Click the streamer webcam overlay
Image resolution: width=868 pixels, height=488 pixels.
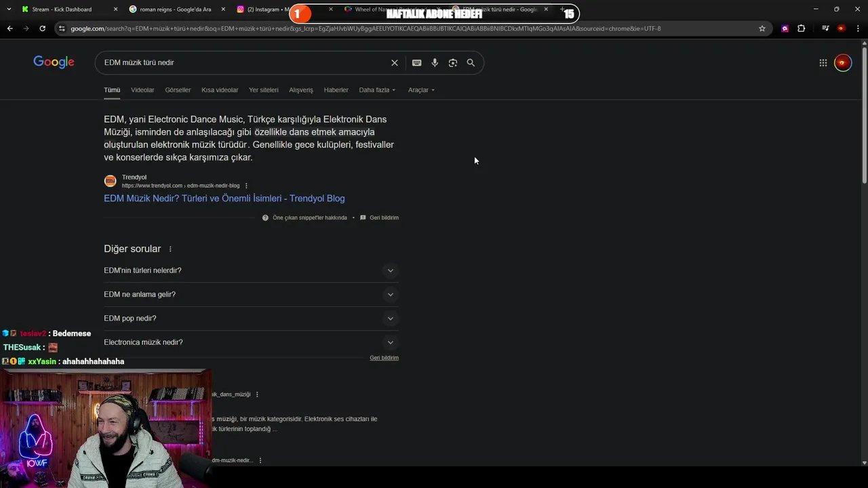(105, 428)
